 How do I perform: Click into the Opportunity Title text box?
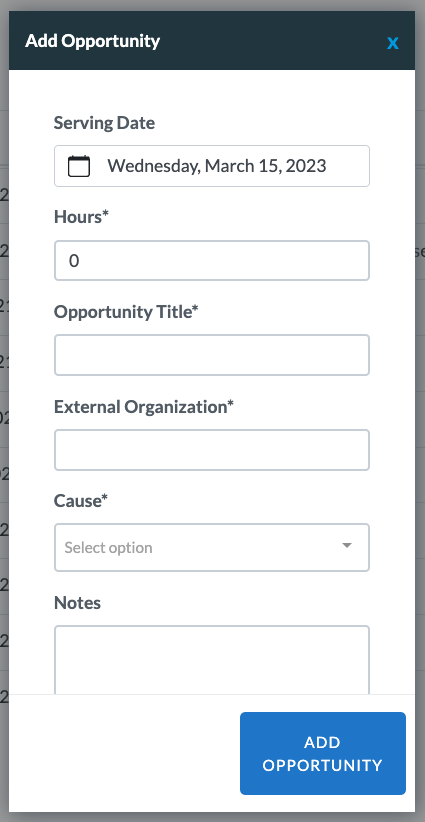[x=212, y=355]
